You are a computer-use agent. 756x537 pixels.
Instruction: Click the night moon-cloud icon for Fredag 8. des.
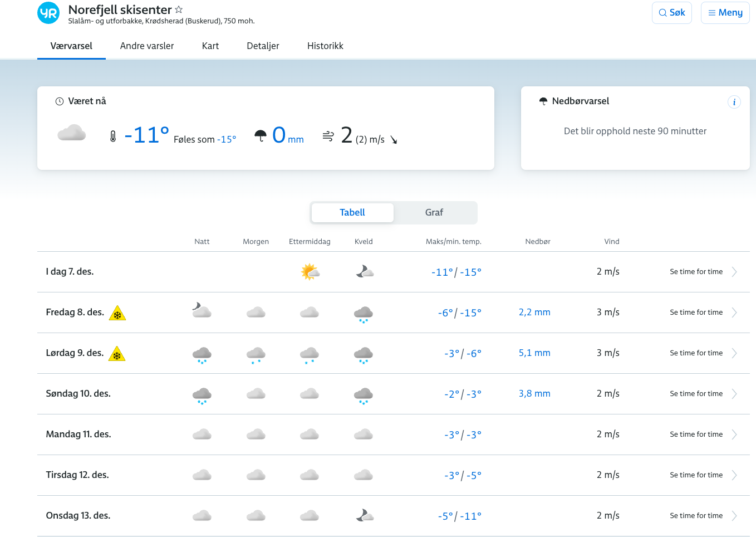[x=202, y=310]
